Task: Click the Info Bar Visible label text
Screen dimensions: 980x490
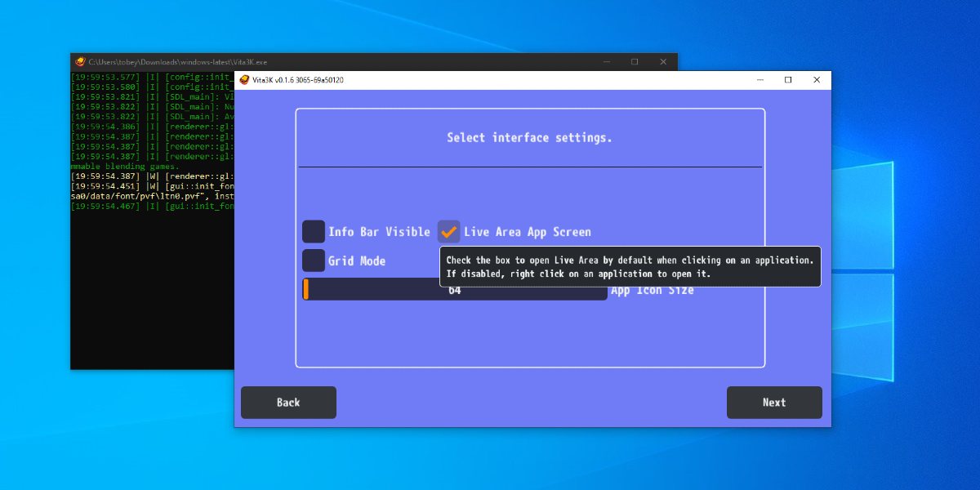Action: tap(378, 231)
